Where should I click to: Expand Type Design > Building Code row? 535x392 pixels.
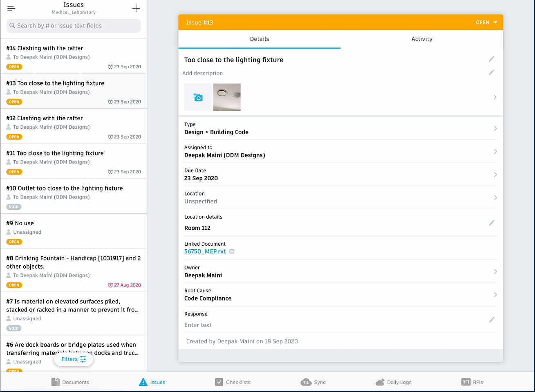coord(340,128)
